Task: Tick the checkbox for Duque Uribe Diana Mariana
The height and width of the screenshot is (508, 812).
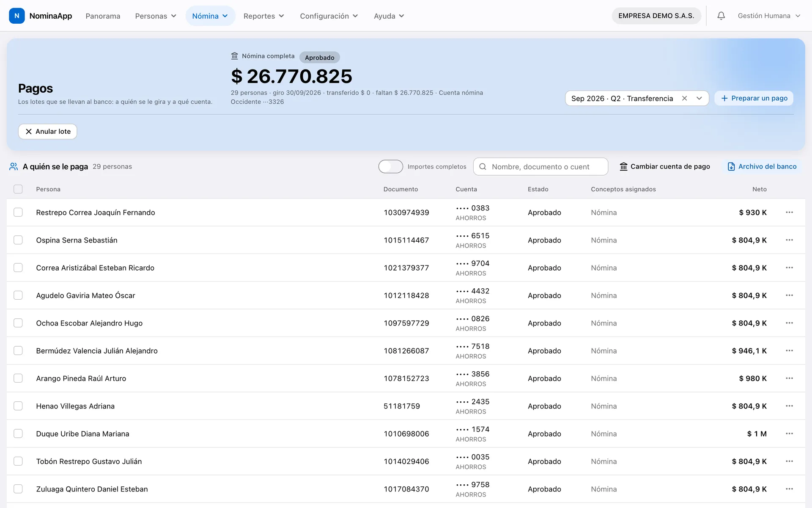Action: coord(18,433)
